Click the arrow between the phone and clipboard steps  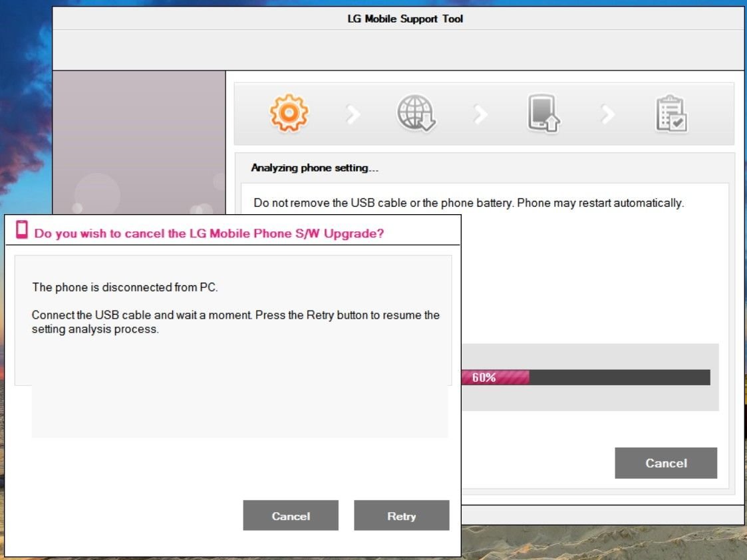pyautogui.click(x=608, y=114)
